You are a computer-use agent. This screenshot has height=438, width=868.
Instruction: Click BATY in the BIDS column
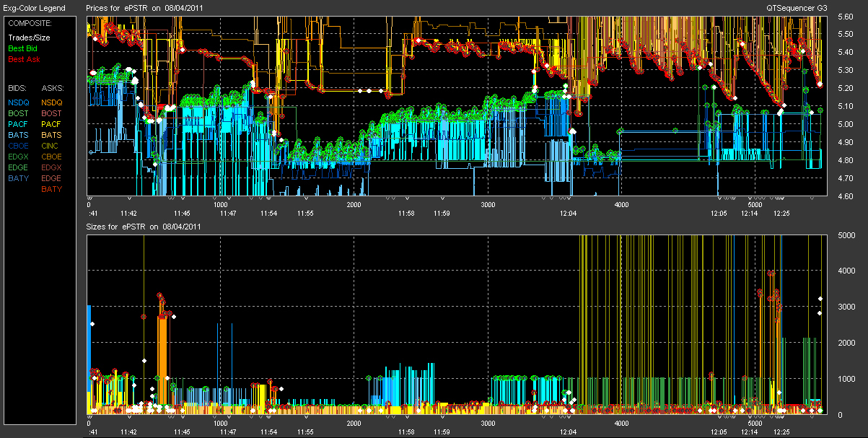tap(18, 178)
